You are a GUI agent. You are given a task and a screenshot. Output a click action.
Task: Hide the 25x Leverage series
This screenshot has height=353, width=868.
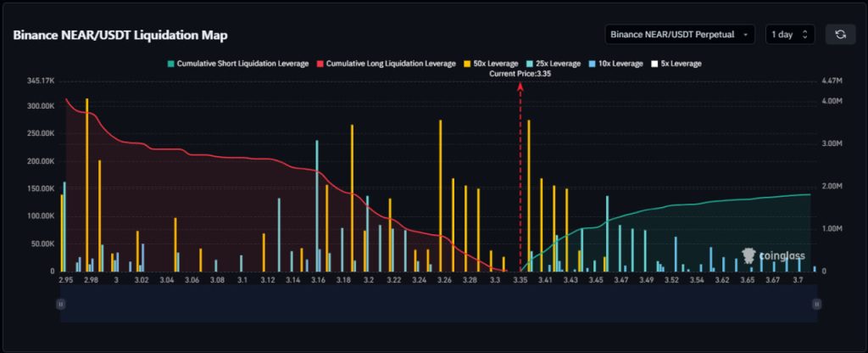pyautogui.click(x=553, y=64)
